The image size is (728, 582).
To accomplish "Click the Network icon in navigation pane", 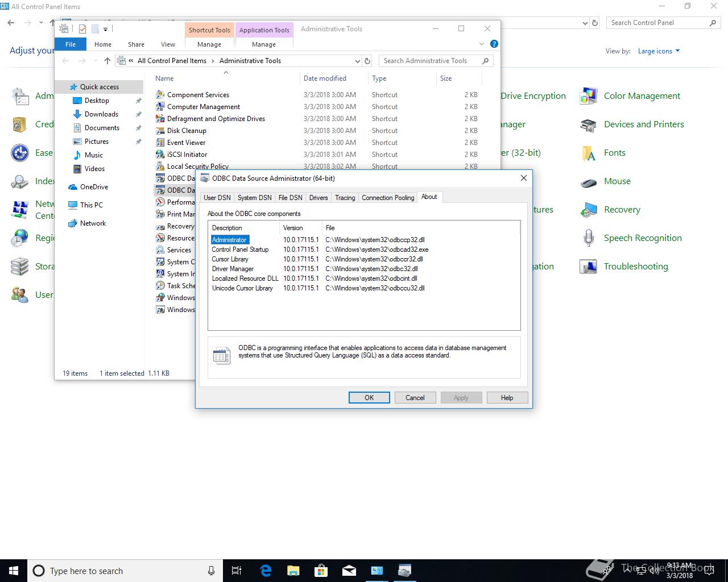I will click(x=73, y=223).
